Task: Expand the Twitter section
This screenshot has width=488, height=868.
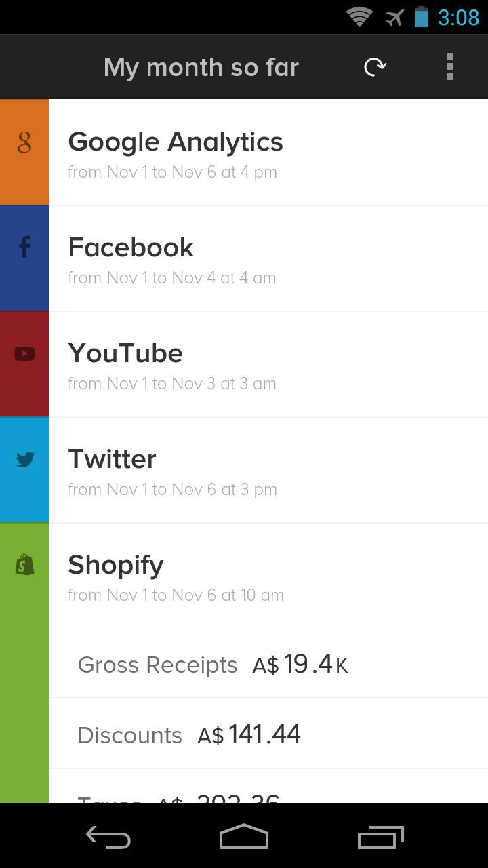Action: click(268, 470)
